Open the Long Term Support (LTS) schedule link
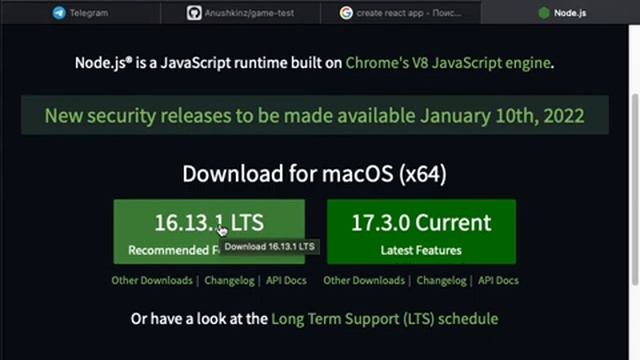 point(384,319)
